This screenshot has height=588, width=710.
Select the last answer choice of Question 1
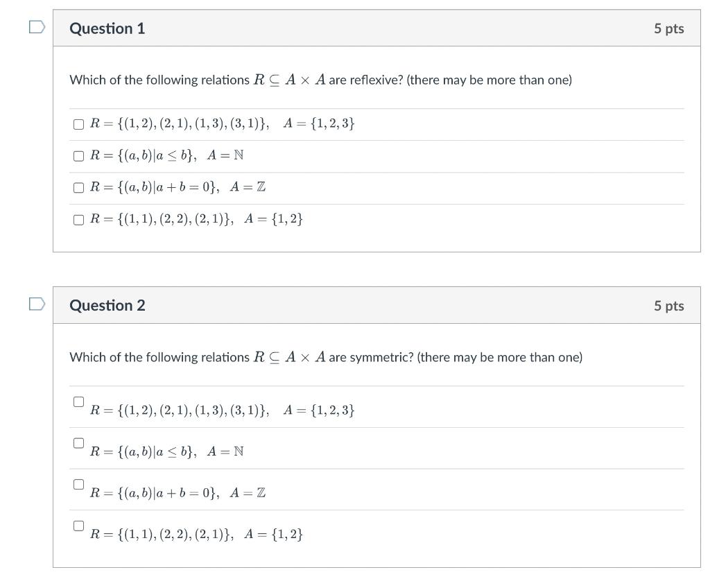(78, 219)
